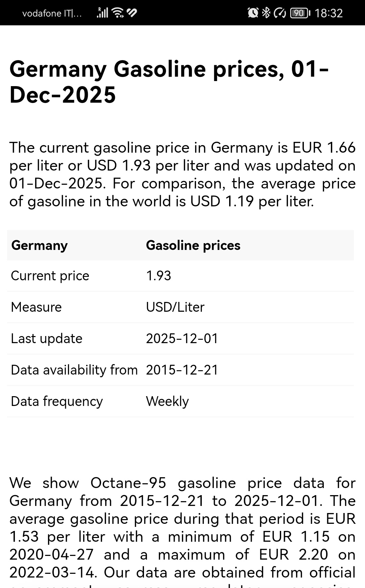The image size is (365, 588).
Task: Tap the battery level indicator
Action: pyautogui.click(x=300, y=13)
